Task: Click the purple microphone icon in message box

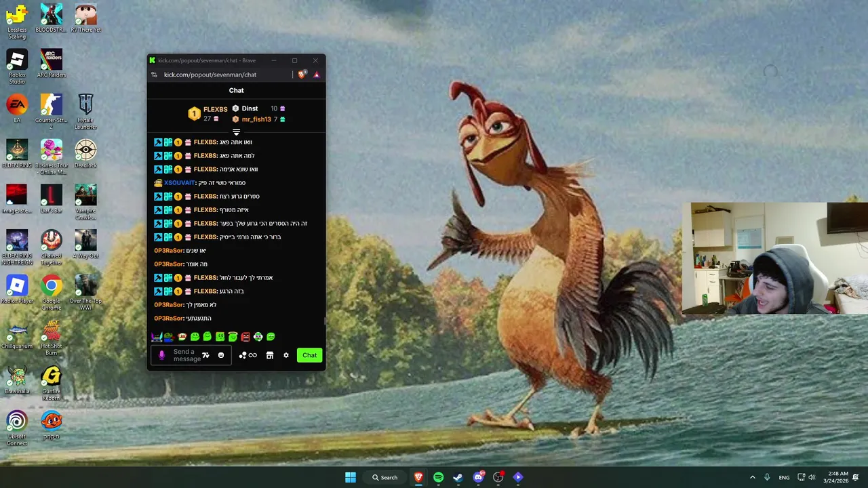Action: pos(161,355)
